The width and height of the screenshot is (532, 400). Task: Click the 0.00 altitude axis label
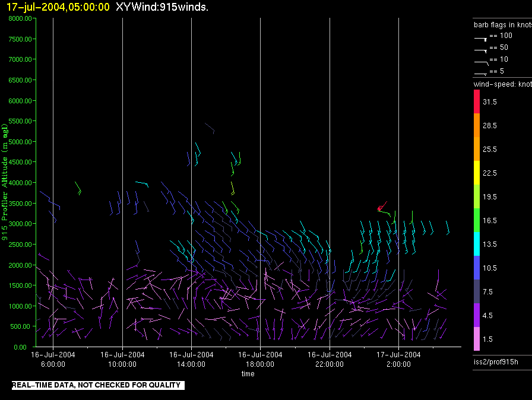point(20,347)
